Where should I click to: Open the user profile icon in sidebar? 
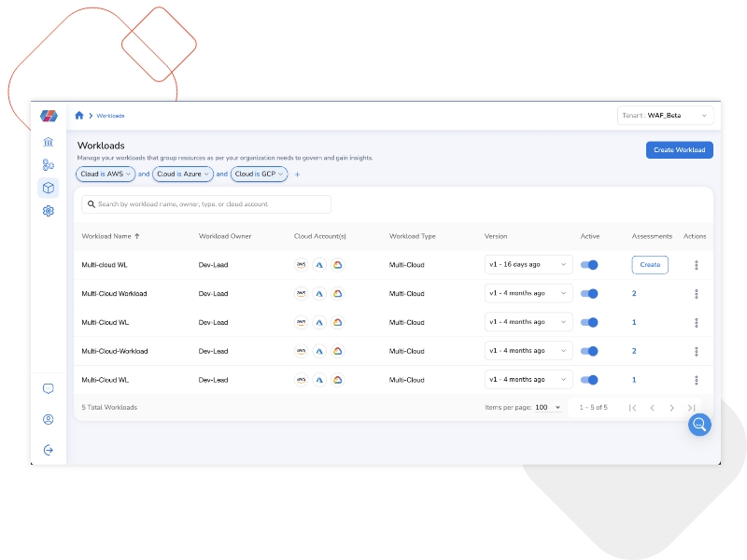pyautogui.click(x=49, y=419)
